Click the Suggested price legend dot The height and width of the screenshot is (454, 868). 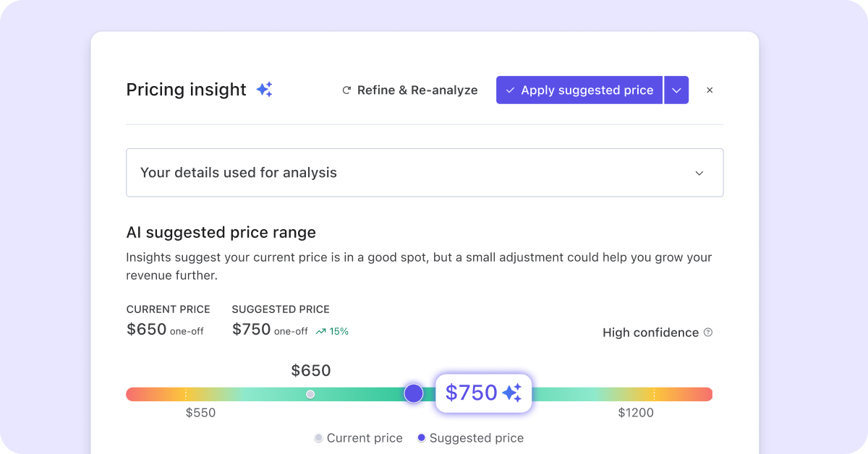click(x=422, y=438)
